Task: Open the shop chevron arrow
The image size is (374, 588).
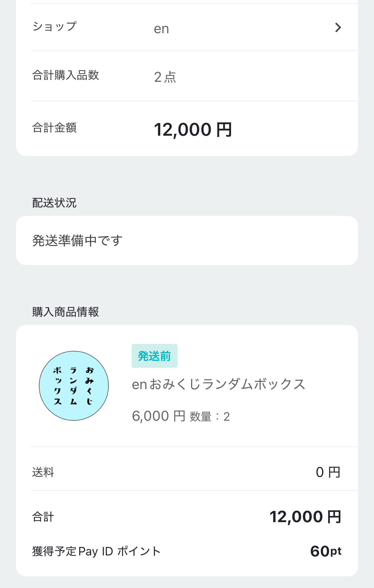Action: point(338,27)
